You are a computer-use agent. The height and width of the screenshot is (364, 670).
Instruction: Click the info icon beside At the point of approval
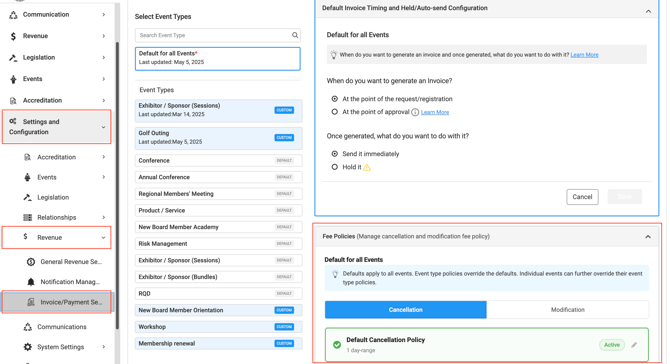pyautogui.click(x=415, y=112)
